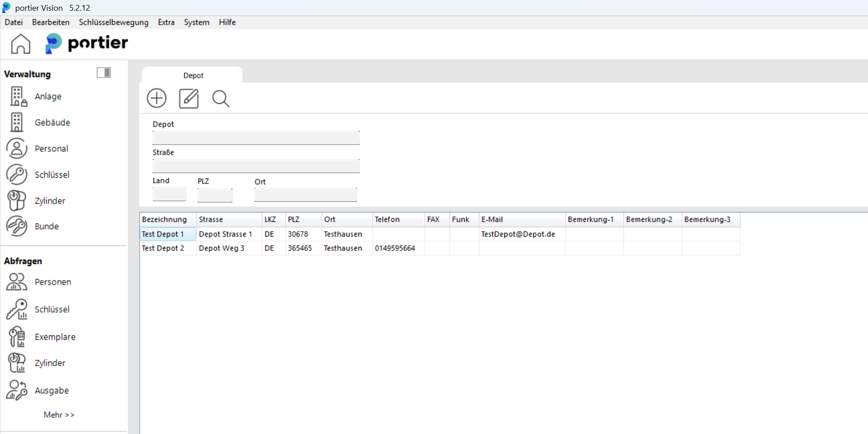Sort table by Bemerkung-1 column header

coord(594,220)
